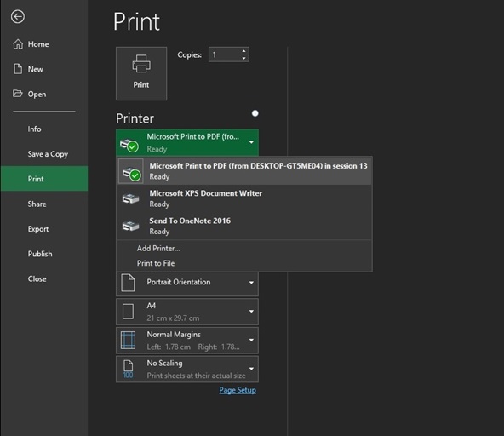
Task: Open the Export page
Action: [x=44, y=229]
